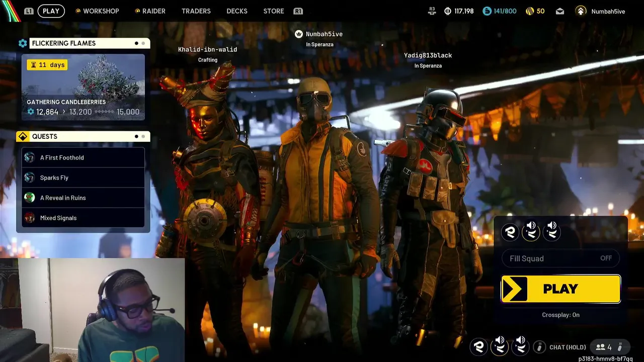
Task: Click the blue stash icon beside 141/800
Action: [487, 11]
